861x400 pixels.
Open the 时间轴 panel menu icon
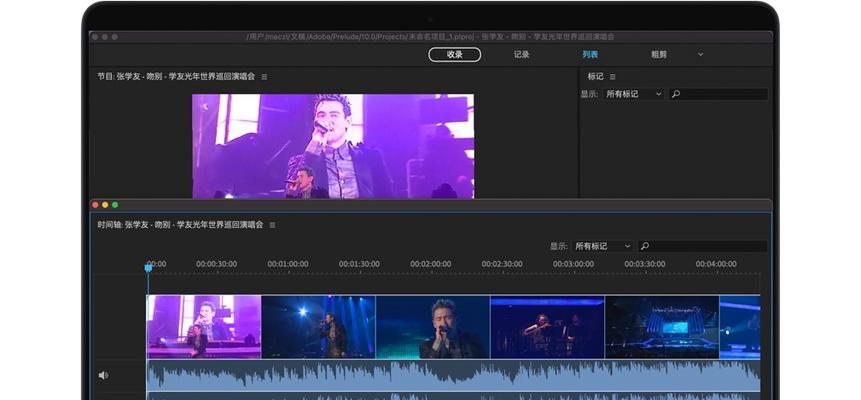272,225
